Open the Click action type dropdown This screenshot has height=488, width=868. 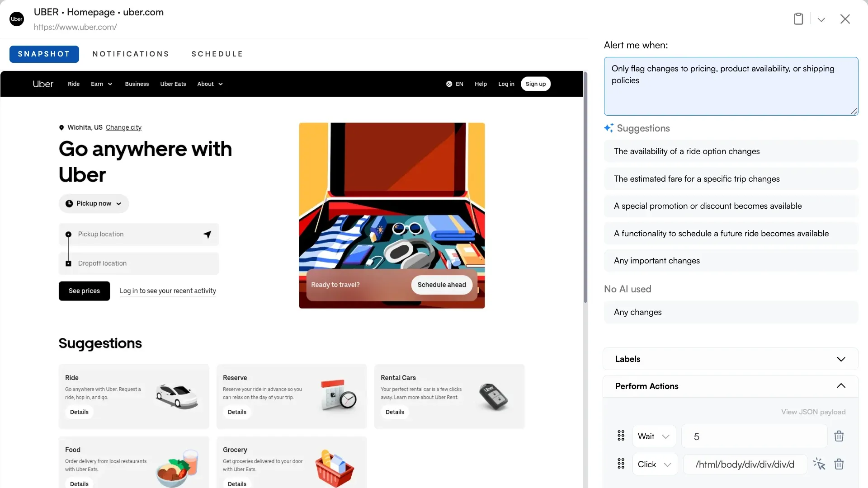655,465
